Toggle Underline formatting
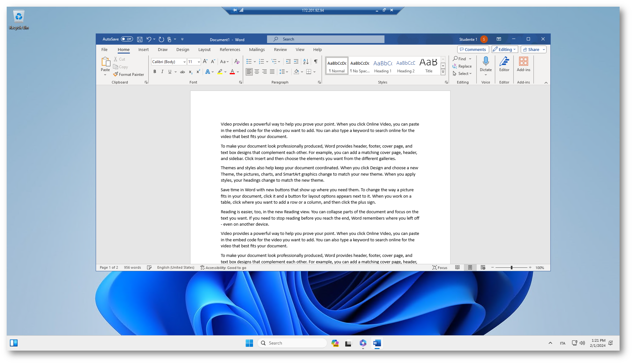The width and height of the screenshot is (633, 364). tap(170, 72)
